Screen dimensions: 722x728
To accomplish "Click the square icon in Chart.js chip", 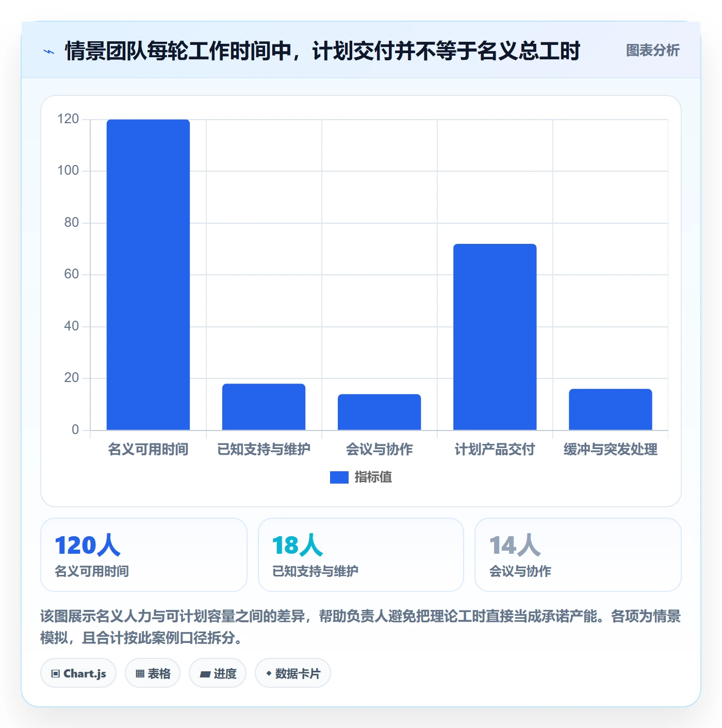I will point(56,674).
